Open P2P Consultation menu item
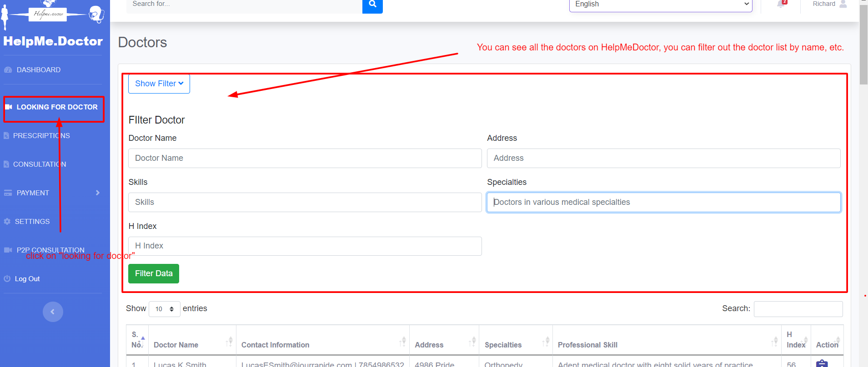This screenshot has width=868, height=367. (x=50, y=250)
